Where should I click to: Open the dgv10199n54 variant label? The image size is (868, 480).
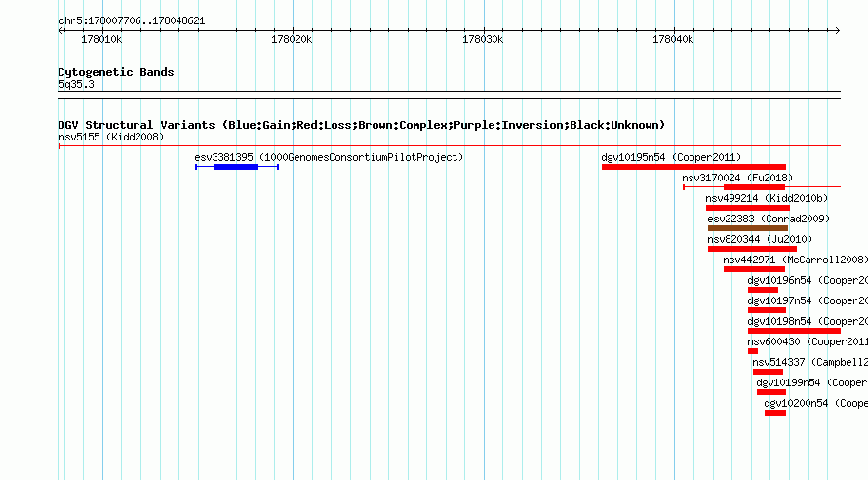tap(811, 382)
